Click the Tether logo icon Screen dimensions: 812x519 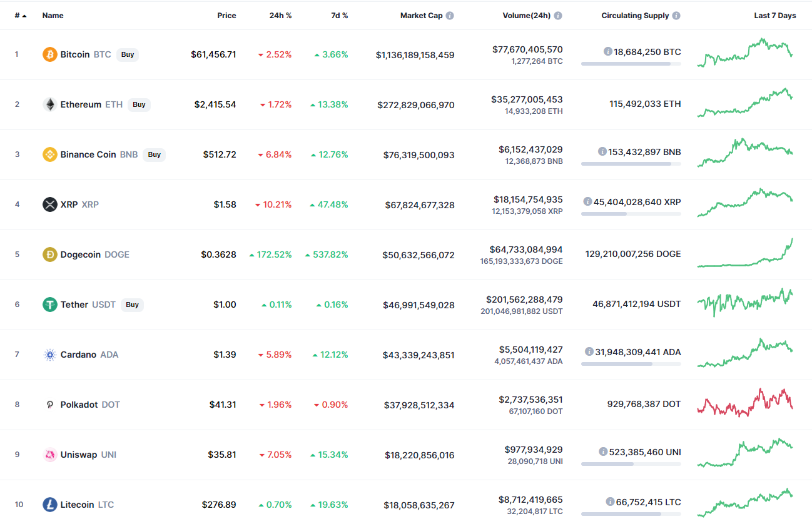49,305
